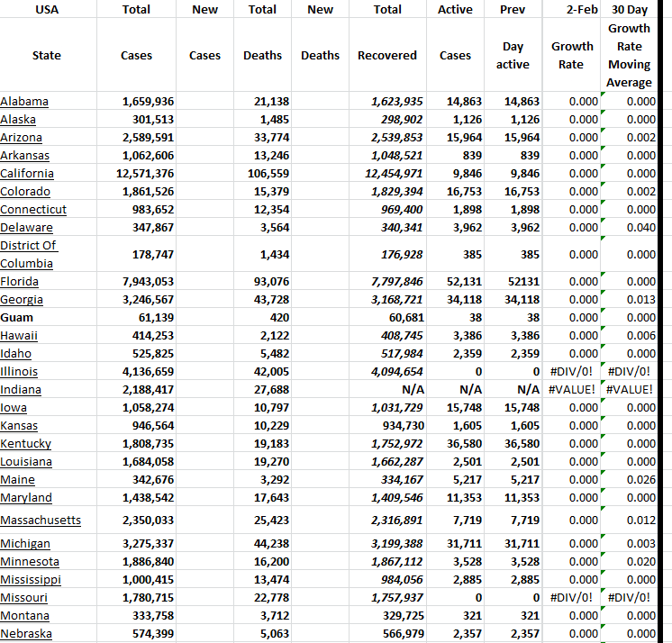Click the California state link
Image resolution: width=672 pixels, height=643 pixels.
tap(27, 173)
